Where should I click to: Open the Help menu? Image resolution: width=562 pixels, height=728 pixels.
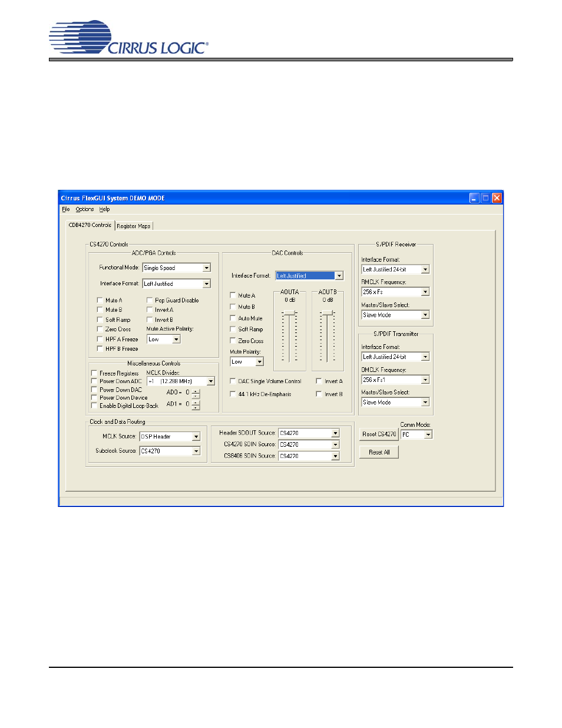point(104,209)
